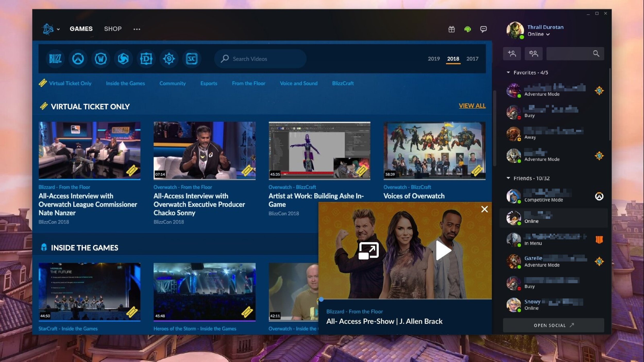This screenshot has width=644, height=362.
Task: Close the mini video player
Action: (484, 209)
